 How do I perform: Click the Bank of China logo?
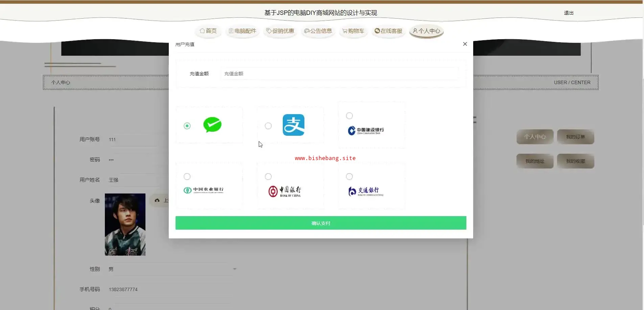[285, 191]
